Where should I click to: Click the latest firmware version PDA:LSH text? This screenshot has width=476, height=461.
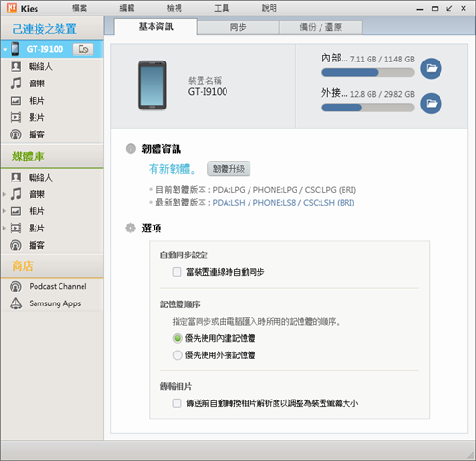(283, 203)
